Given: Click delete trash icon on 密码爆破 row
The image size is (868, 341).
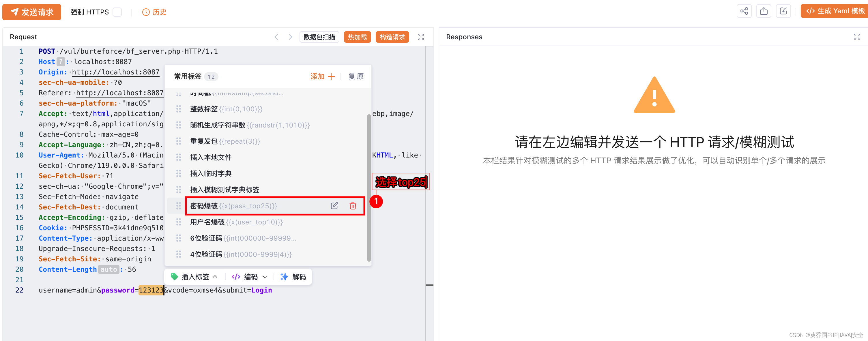Looking at the screenshot, I should (353, 206).
